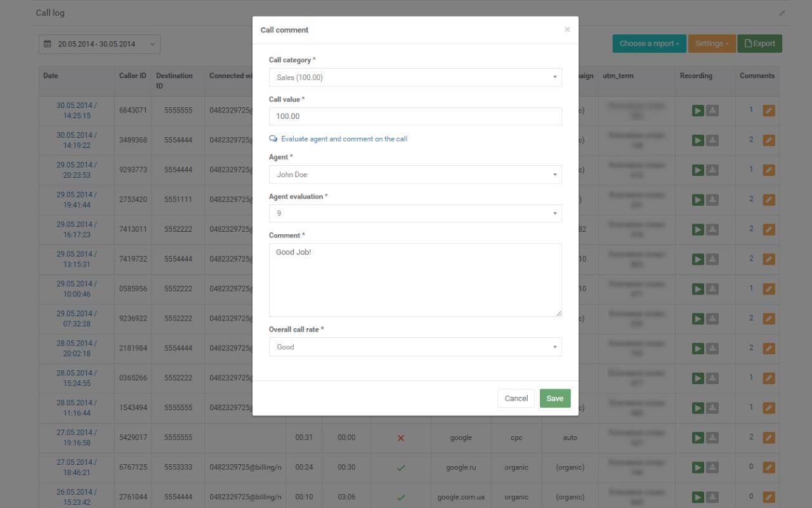Play the recording of the call from 2761044

[697, 497]
